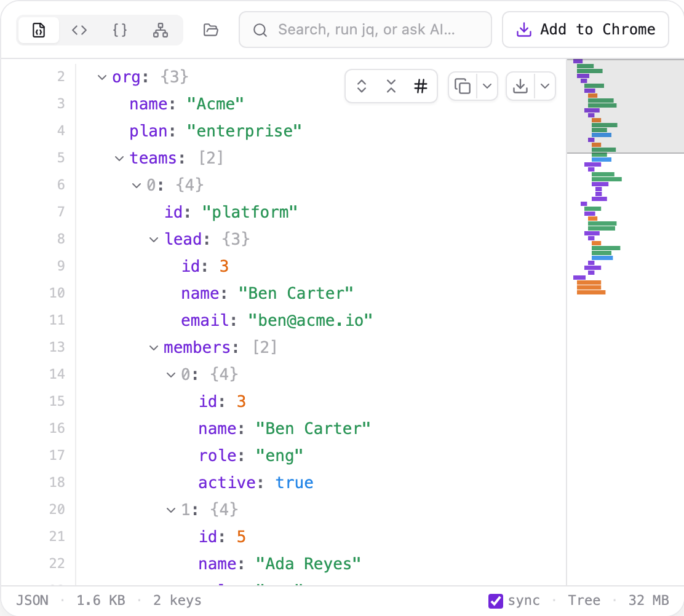Viewport: 684px width, 616px height.
Task: Click the "platform" id value
Action: coord(250,212)
